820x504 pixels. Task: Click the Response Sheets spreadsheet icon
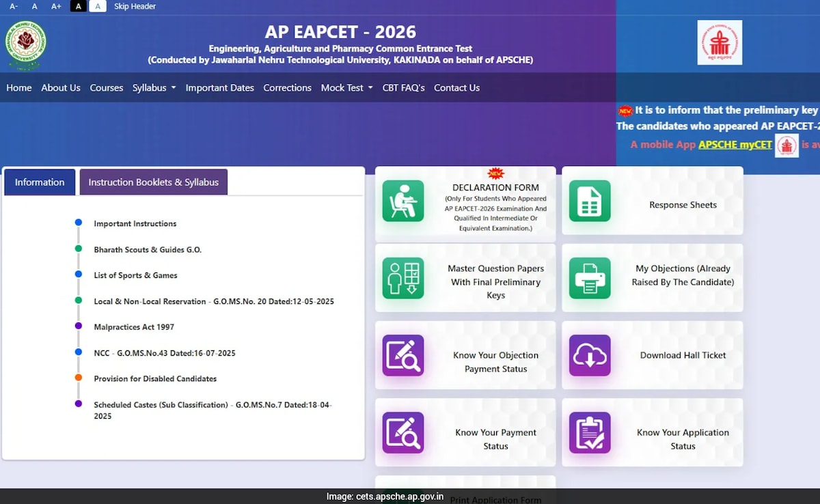(590, 201)
